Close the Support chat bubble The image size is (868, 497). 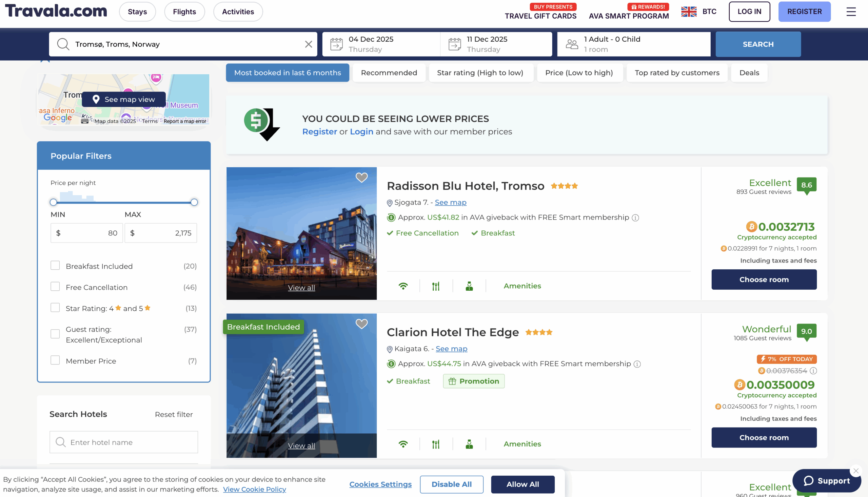coord(856,471)
